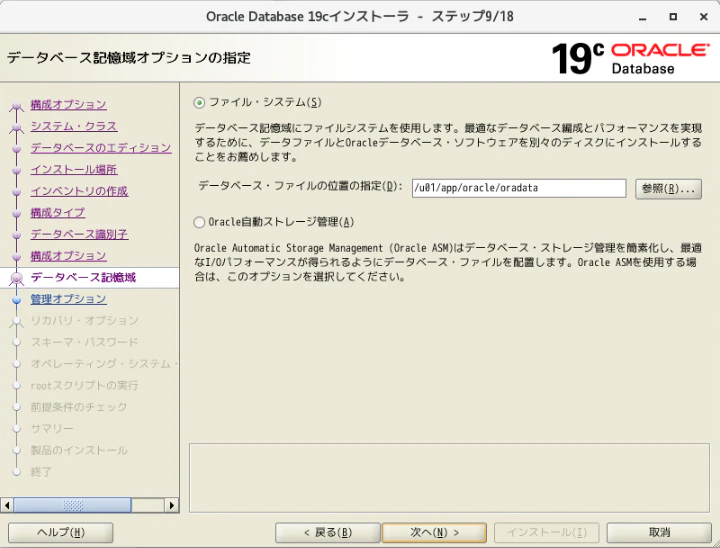
Task: Maximize the installer window
Action: [673, 17]
